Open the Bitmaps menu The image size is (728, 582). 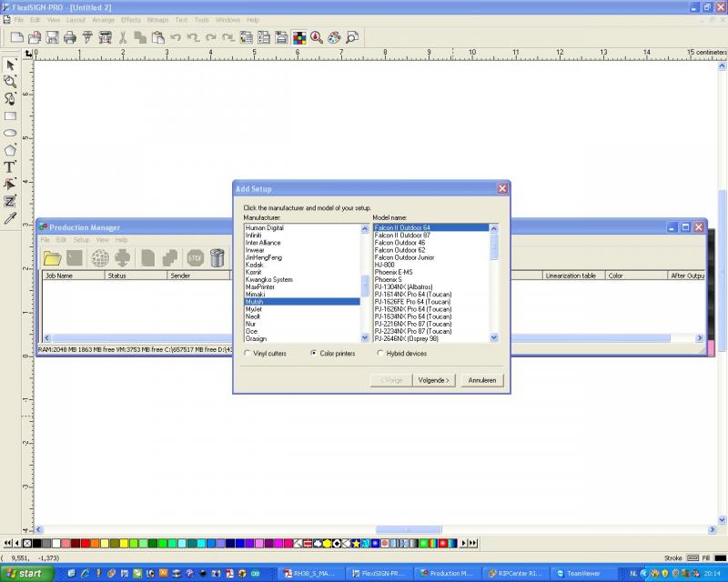pos(157,20)
